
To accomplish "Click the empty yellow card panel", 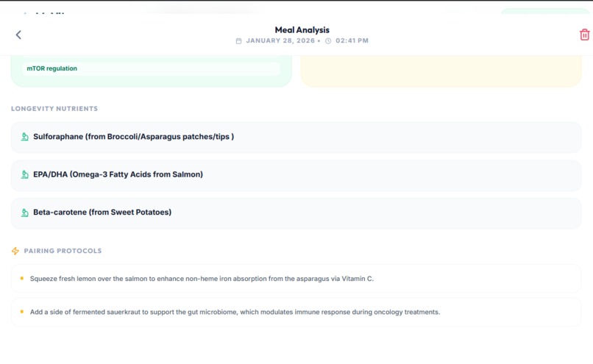I will (441, 71).
